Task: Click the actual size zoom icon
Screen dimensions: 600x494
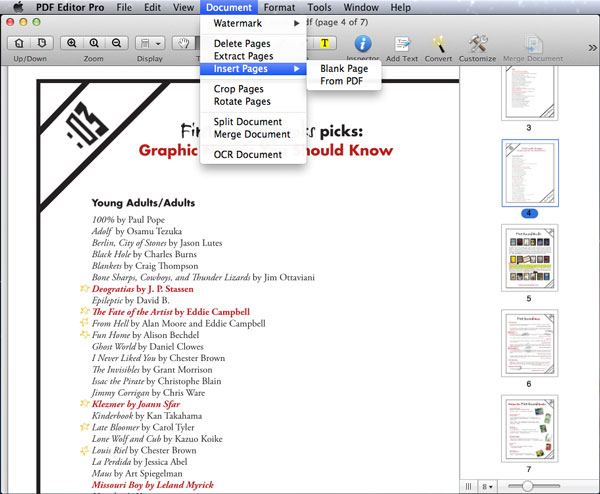Action: (94, 43)
